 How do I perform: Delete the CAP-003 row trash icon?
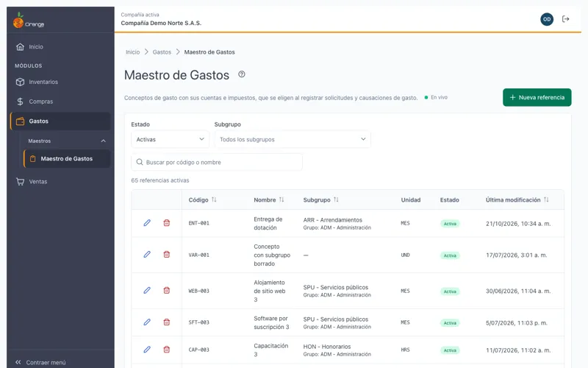167,350
